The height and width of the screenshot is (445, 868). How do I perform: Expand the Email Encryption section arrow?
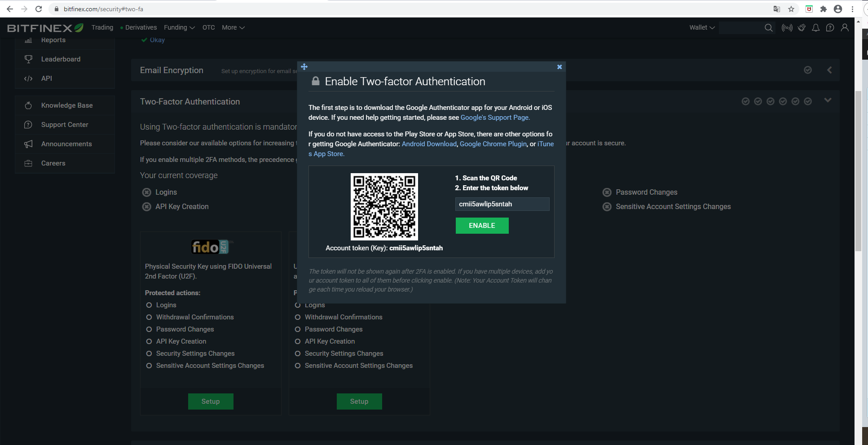click(829, 70)
